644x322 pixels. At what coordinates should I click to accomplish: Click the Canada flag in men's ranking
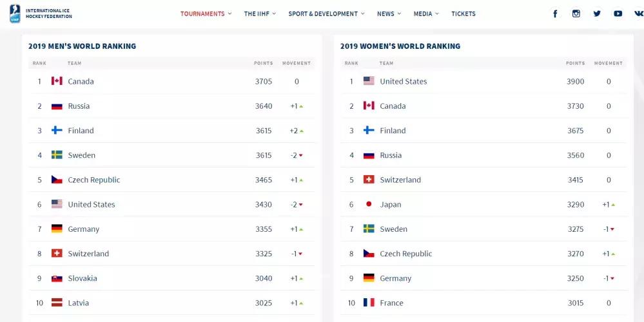coord(57,81)
